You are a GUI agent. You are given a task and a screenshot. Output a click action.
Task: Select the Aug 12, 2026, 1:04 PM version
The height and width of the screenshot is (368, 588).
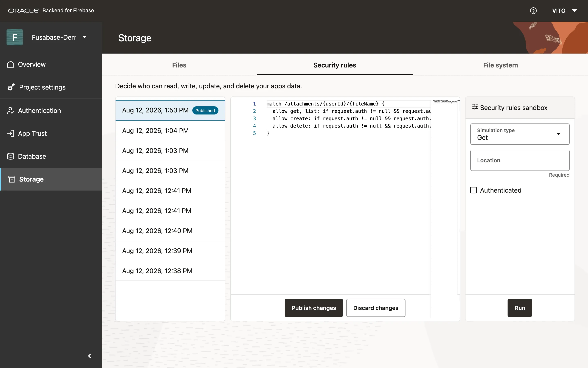pos(170,131)
